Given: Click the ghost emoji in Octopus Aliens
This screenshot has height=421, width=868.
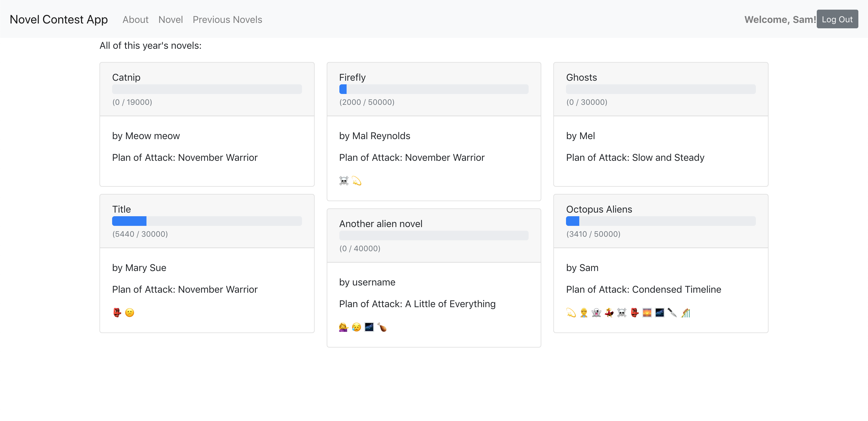Looking at the screenshot, I should point(596,313).
